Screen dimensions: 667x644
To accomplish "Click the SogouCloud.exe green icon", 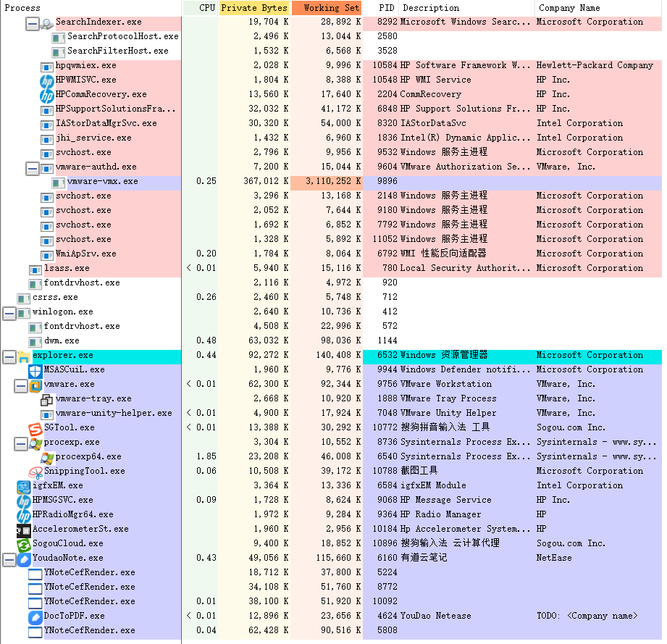I will tap(24, 545).
